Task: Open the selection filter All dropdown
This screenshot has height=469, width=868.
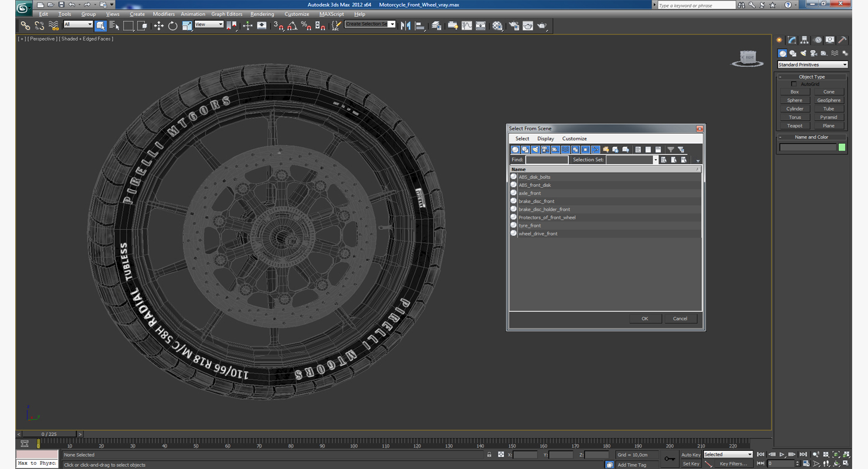Action: (78, 25)
